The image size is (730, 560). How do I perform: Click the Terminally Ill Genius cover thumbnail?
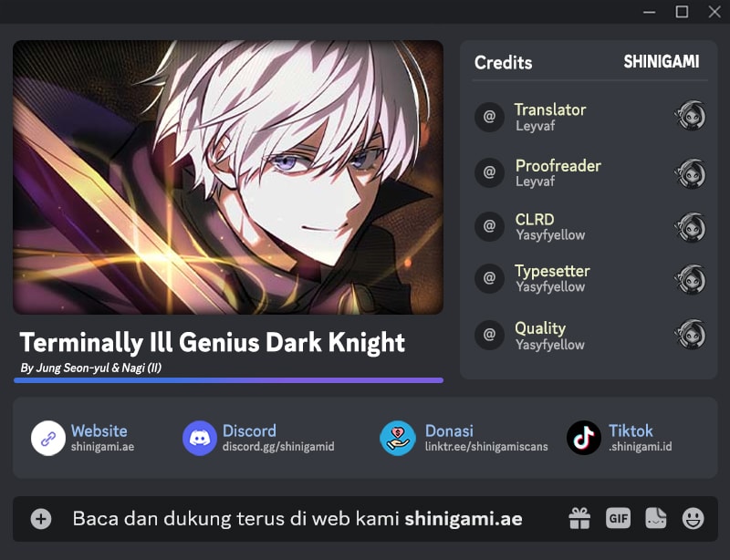point(228,177)
